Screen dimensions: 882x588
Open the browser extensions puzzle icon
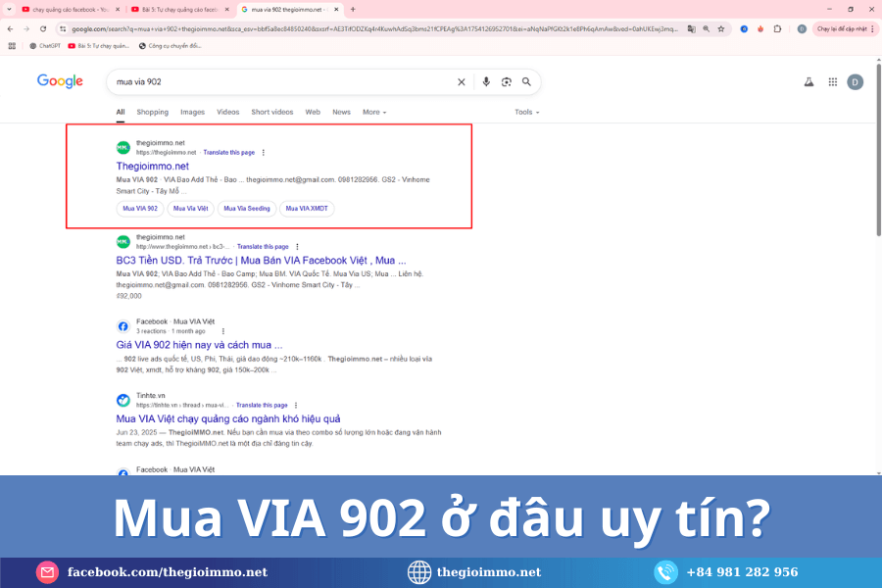coord(777,28)
